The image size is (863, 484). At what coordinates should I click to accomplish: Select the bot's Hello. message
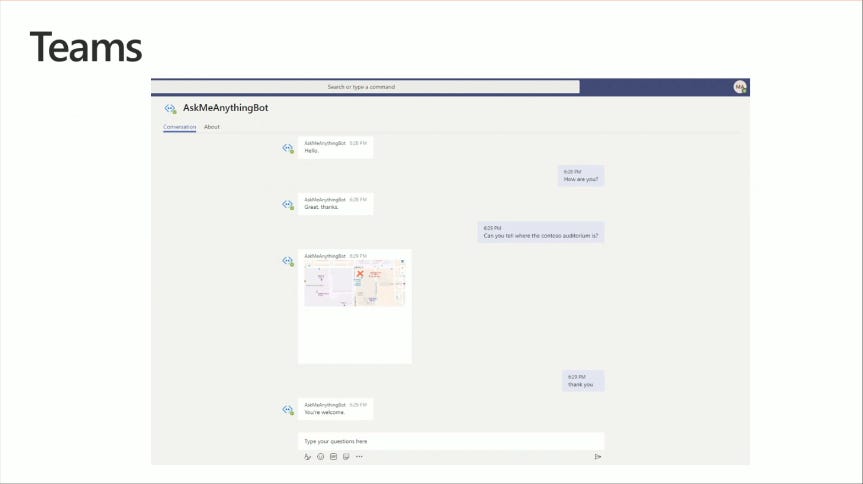tap(335, 148)
